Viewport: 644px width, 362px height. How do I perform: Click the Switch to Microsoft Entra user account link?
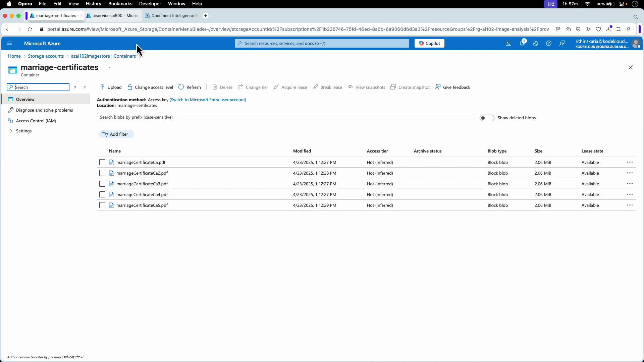(x=208, y=100)
